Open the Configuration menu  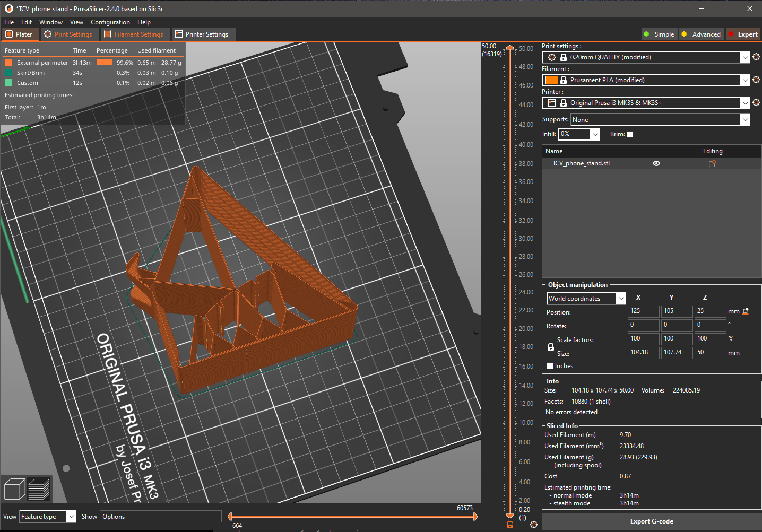[x=110, y=22]
